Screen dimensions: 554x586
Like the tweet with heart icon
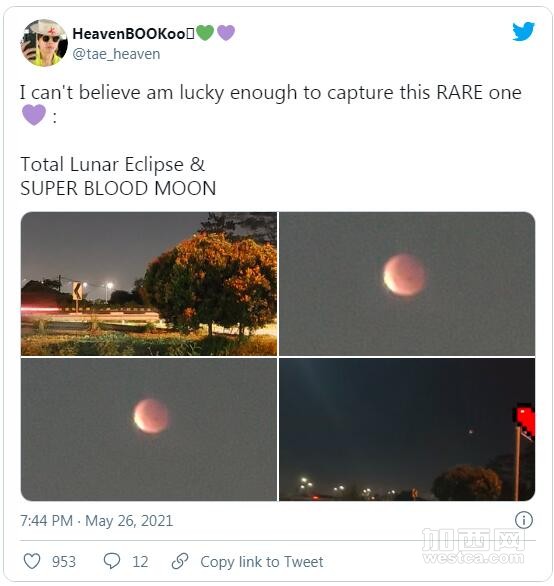32,561
